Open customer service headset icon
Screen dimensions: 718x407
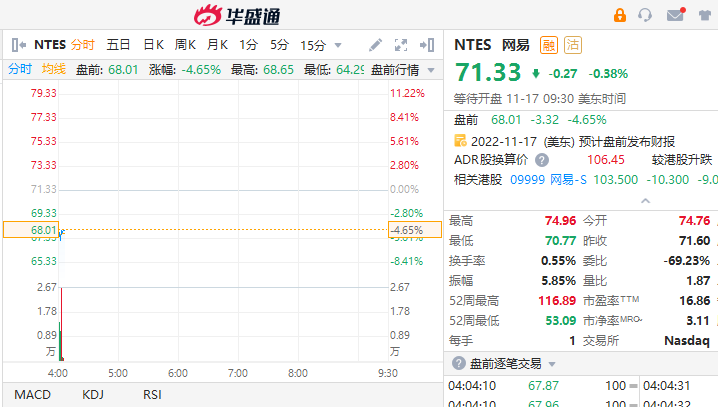coord(645,15)
